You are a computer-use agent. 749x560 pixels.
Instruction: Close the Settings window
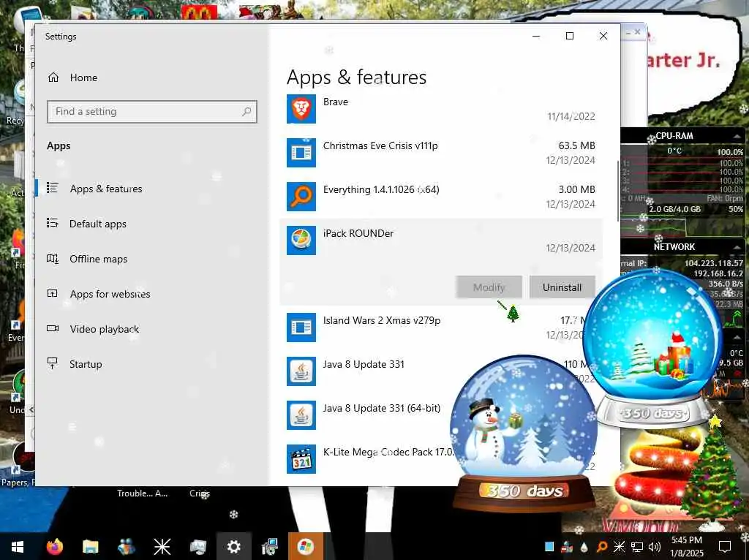click(603, 36)
